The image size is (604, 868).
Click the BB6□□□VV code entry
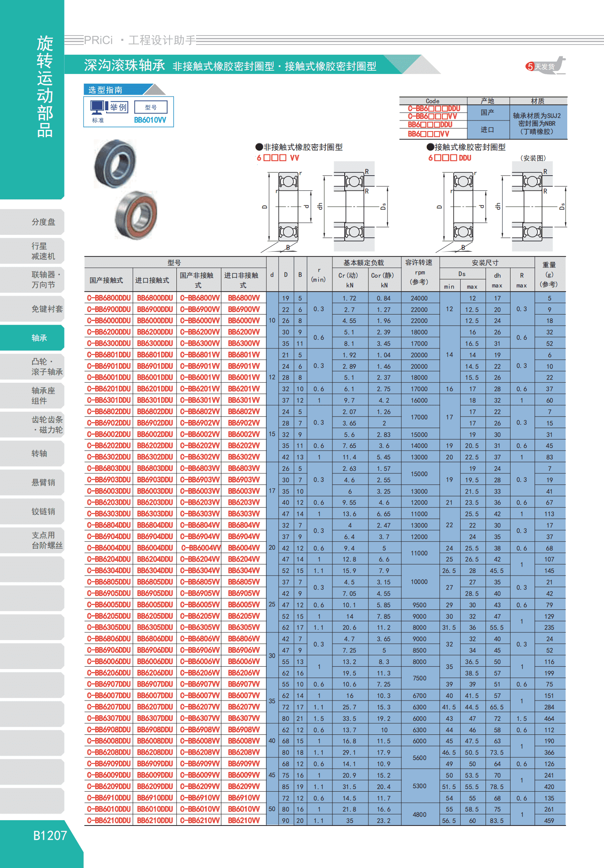click(428, 134)
